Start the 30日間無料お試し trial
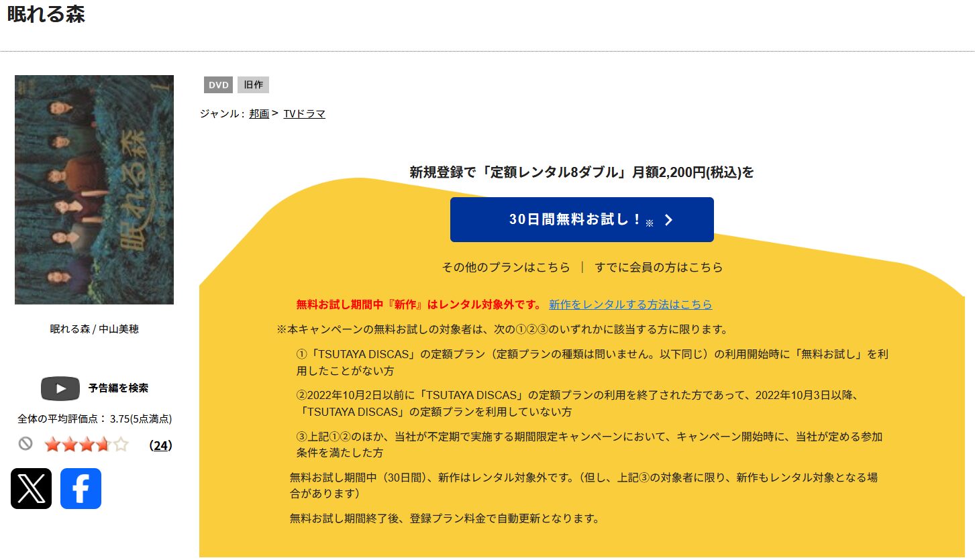This screenshot has height=560, width=975. tap(582, 219)
